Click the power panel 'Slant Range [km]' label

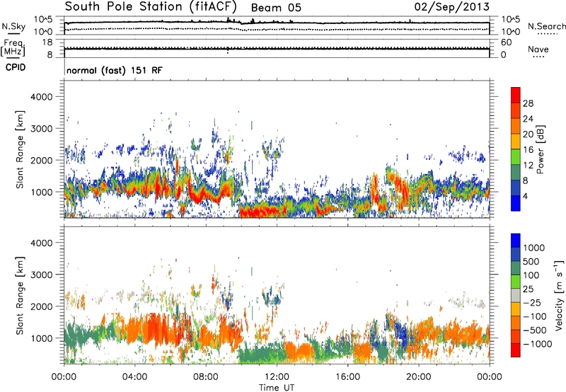[x=20, y=149]
